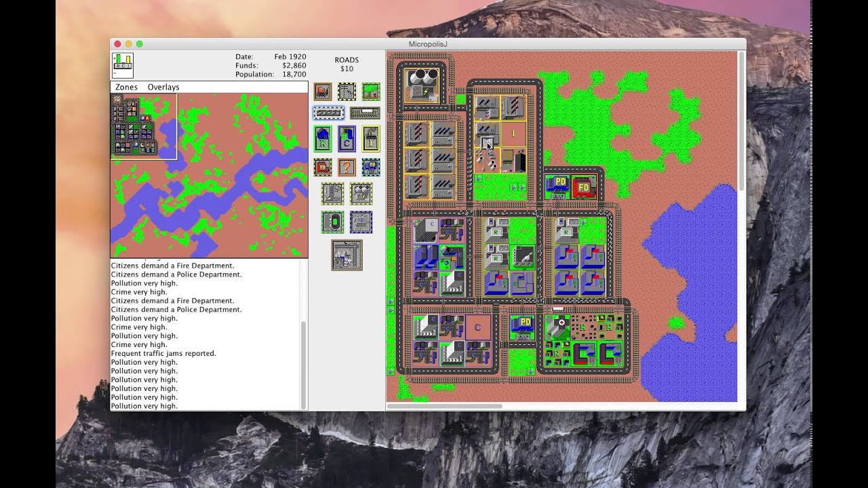Select the Power Lines tool

[x=347, y=91]
